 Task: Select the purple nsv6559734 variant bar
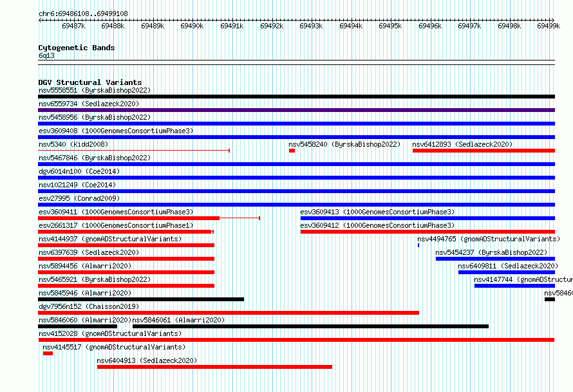[x=296, y=110]
